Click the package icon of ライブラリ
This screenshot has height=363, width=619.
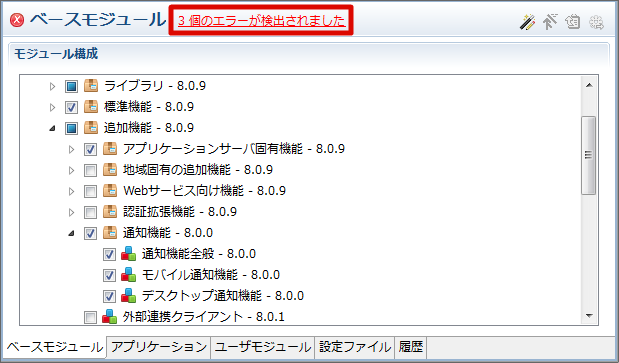coord(91,86)
